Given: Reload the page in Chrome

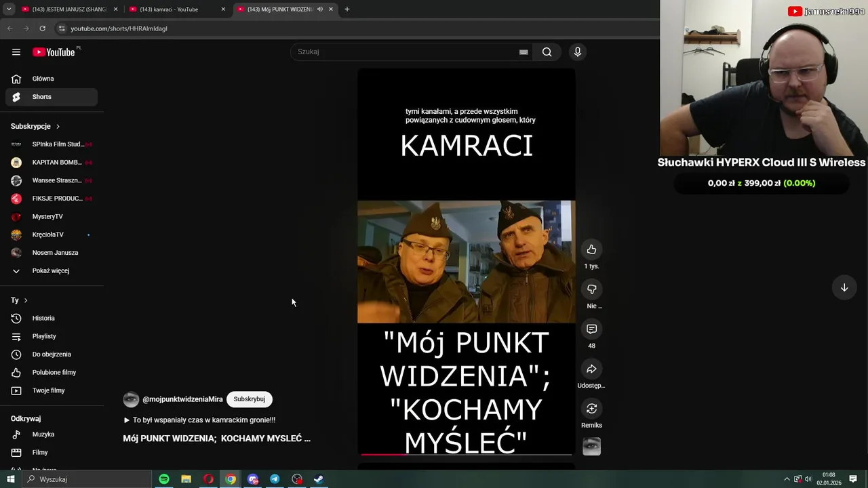Looking at the screenshot, I should pyautogui.click(x=42, y=28).
